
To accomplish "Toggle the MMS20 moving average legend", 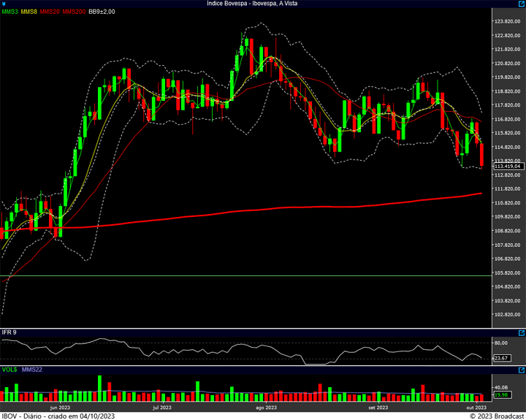I will coord(50,12).
